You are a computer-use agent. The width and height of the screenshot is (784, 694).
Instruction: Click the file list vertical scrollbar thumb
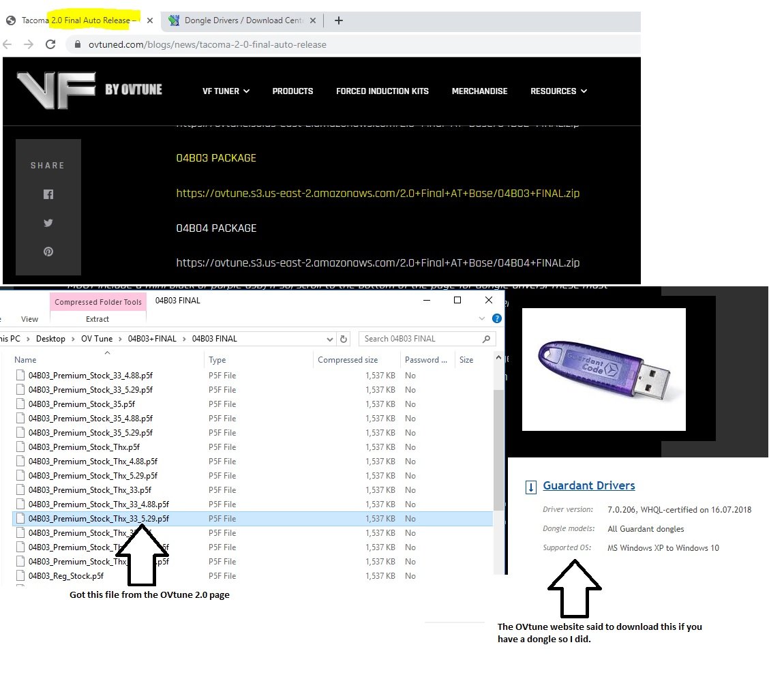tap(498, 450)
